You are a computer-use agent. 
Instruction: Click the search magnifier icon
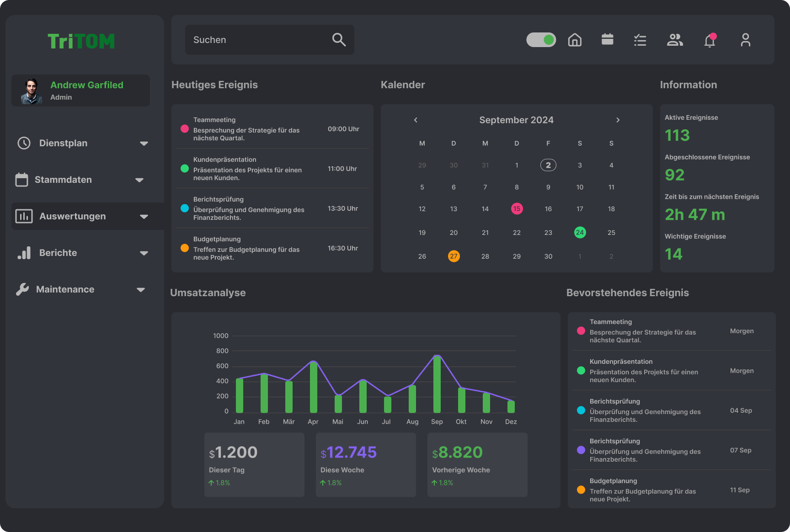[339, 40]
